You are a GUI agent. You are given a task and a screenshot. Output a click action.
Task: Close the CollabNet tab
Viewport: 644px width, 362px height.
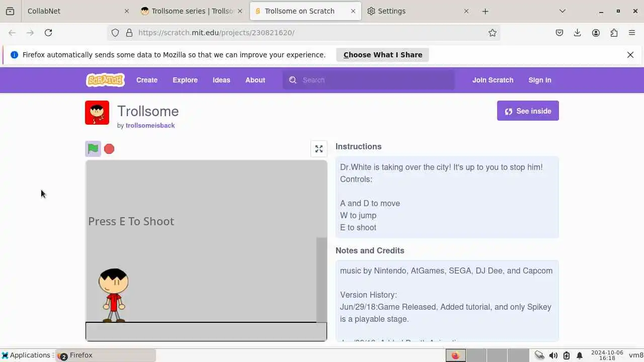(x=126, y=11)
